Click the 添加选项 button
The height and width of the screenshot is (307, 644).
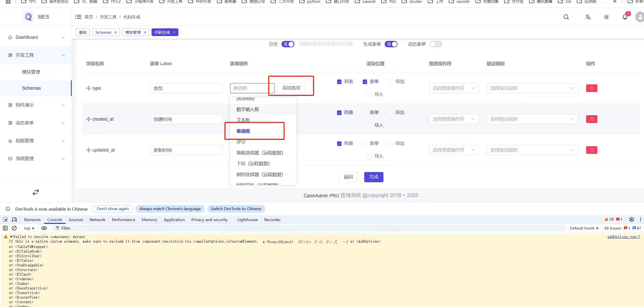click(291, 88)
